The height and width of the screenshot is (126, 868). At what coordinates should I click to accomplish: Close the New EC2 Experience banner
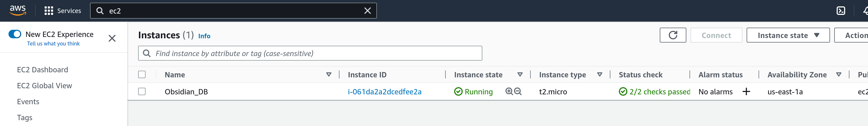pos(112,38)
